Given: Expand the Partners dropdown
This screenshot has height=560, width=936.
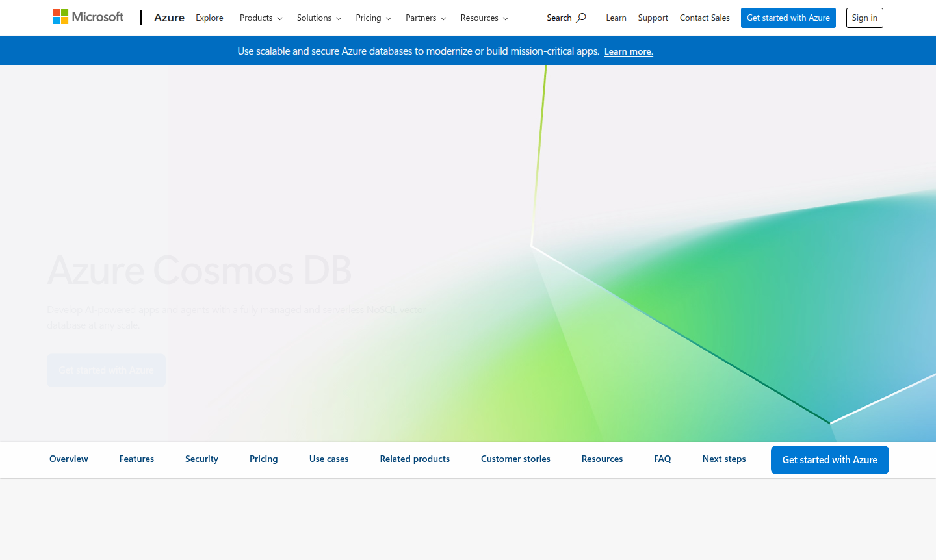Looking at the screenshot, I should click(x=425, y=18).
